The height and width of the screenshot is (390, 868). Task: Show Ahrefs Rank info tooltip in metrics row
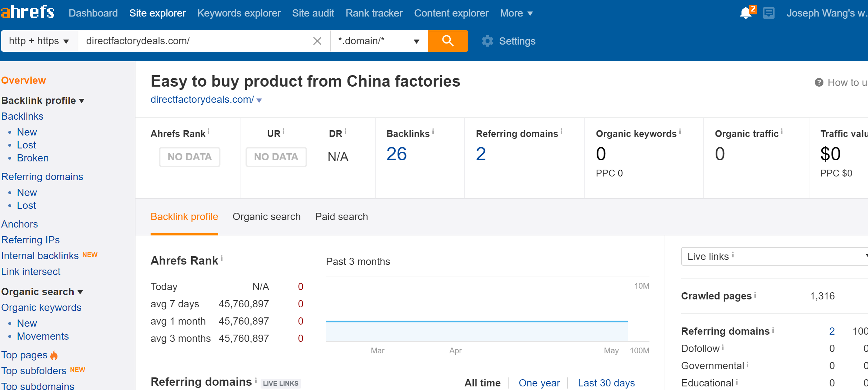click(x=208, y=132)
